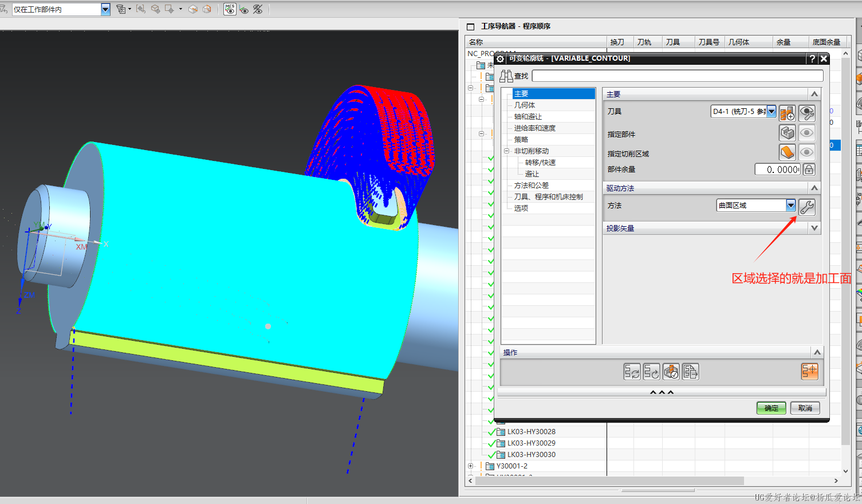The height and width of the screenshot is (504, 862).
Task: Click the 名称 column header
Action: 536,42
